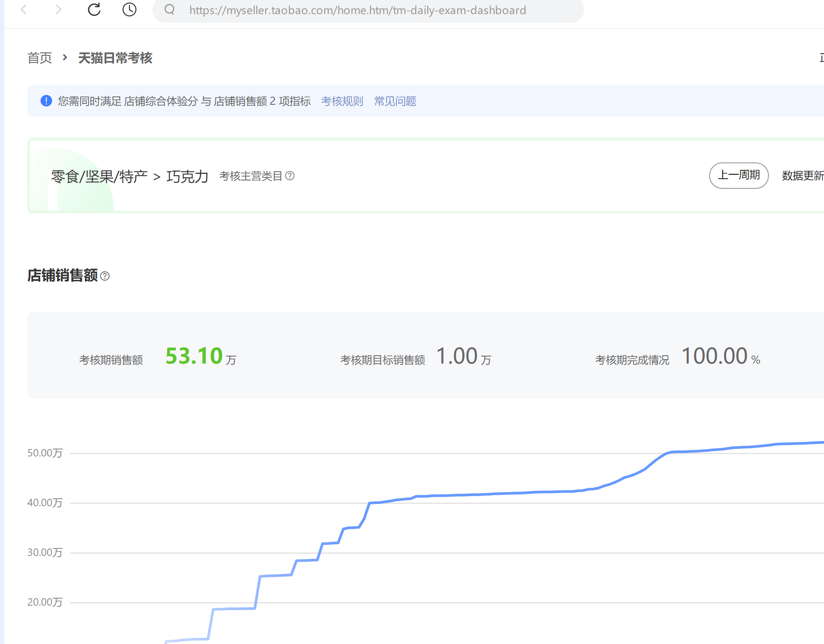Switch to 上一周期 data
This screenshot has width=824, height=644.
(x=739, y=176)
